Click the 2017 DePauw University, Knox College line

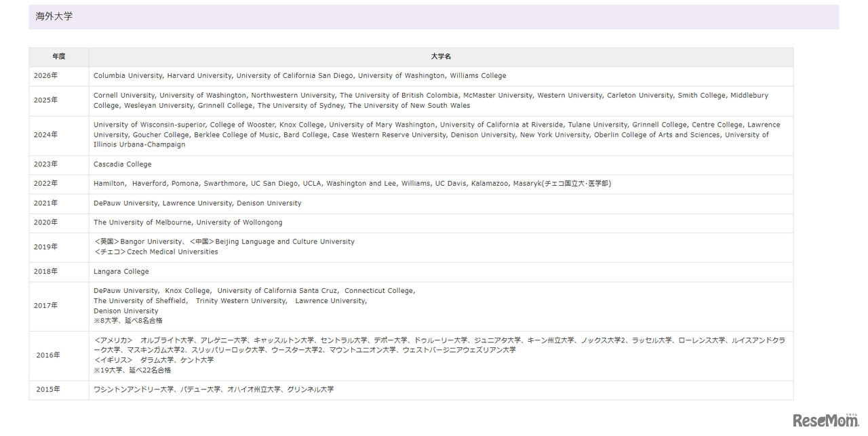tap(254, 291)
